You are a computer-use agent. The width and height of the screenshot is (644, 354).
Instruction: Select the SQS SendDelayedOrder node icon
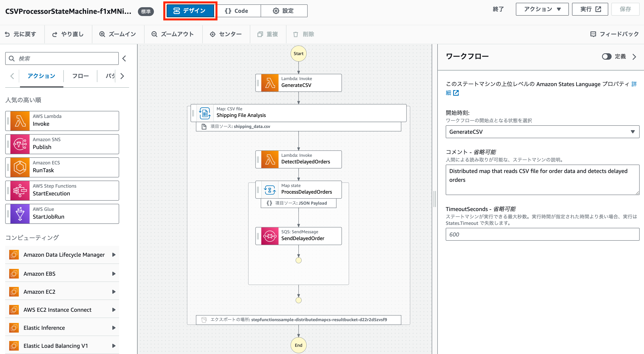(270, 236)
